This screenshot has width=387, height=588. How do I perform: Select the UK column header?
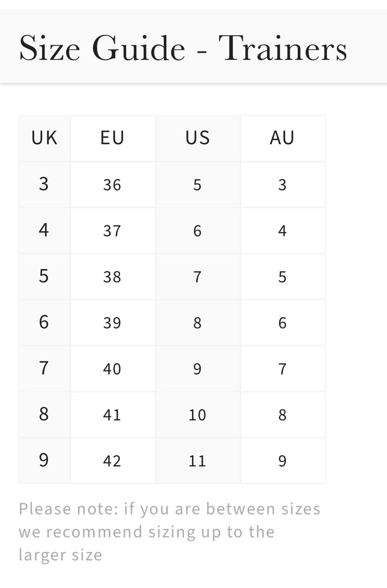[45, 138]
